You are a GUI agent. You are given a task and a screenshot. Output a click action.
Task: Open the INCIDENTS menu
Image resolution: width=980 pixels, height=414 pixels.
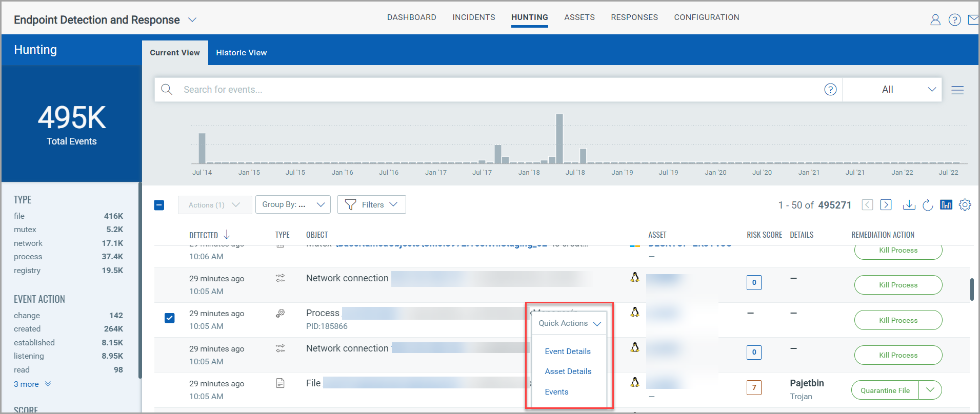coord(474,17)
